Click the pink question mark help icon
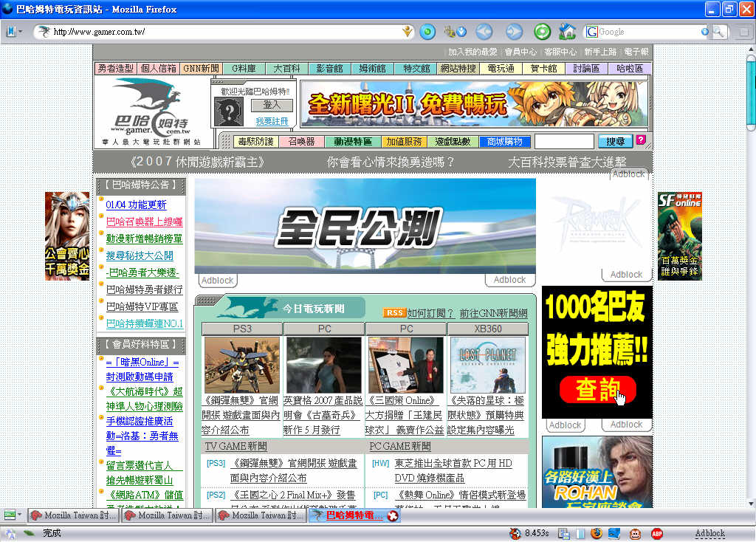Image resolution: width=756 pixels, height=542 pixels. [640, 140]
